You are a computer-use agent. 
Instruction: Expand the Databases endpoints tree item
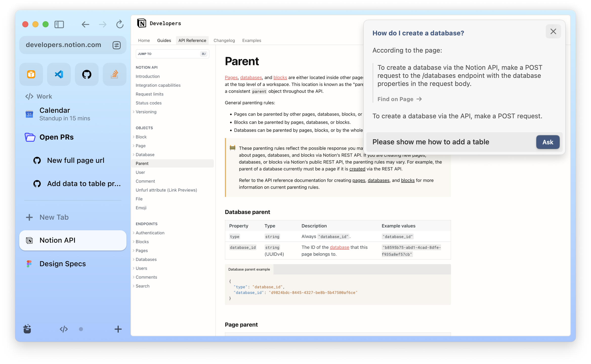click(134, 259)
